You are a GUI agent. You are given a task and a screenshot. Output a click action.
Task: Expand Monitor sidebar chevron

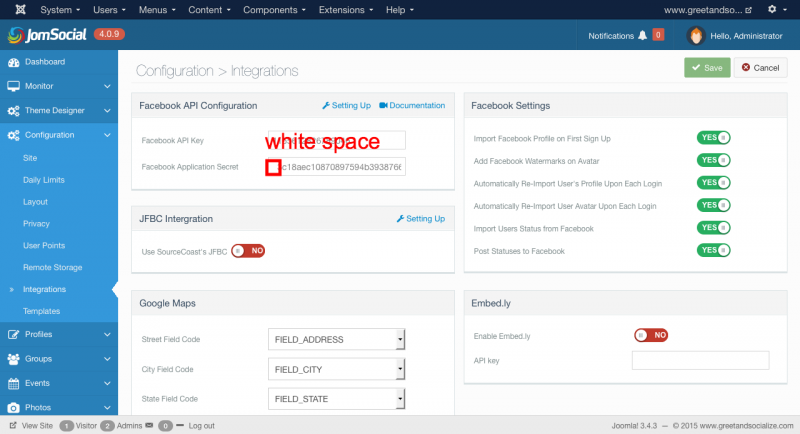pyautogui.click(x=107, y=86)
